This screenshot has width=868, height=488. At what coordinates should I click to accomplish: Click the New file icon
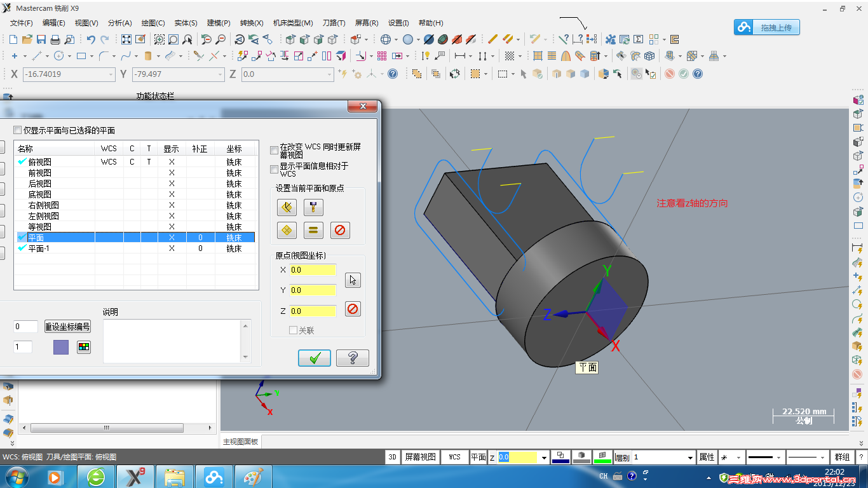[x=14, y=39]
